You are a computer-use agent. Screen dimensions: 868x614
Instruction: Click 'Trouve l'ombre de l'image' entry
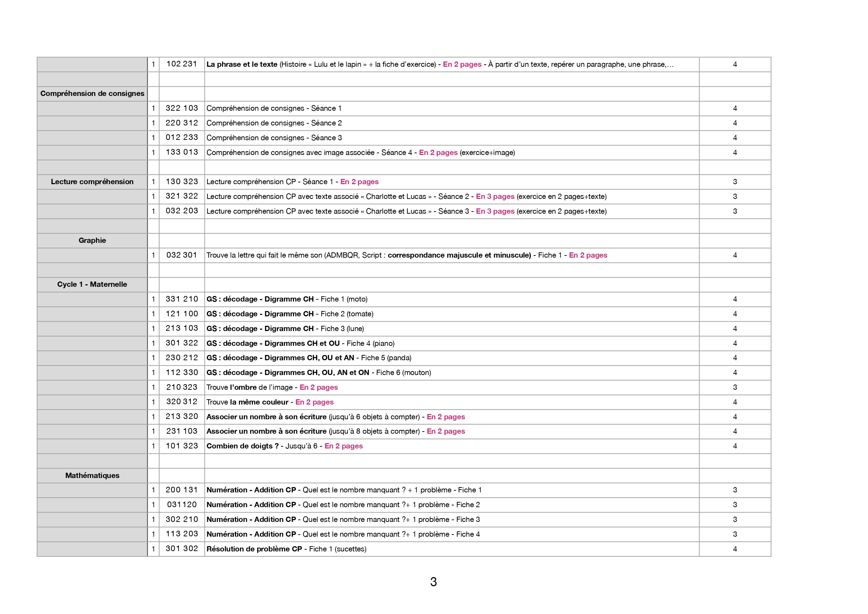click(x=249, y=387)
